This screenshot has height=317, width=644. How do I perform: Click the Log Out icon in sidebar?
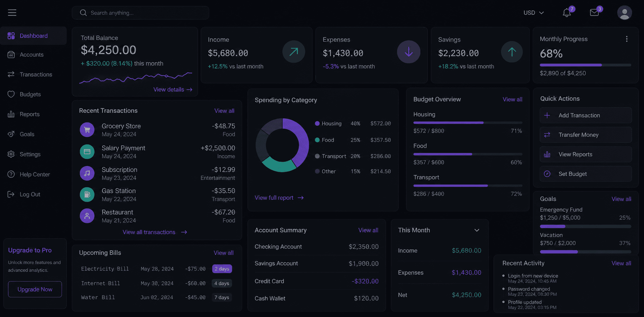(x=11, y=194)
